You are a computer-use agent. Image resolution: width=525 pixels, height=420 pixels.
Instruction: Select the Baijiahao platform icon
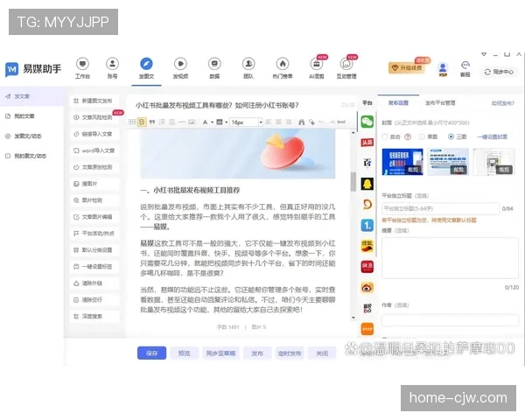367,163
